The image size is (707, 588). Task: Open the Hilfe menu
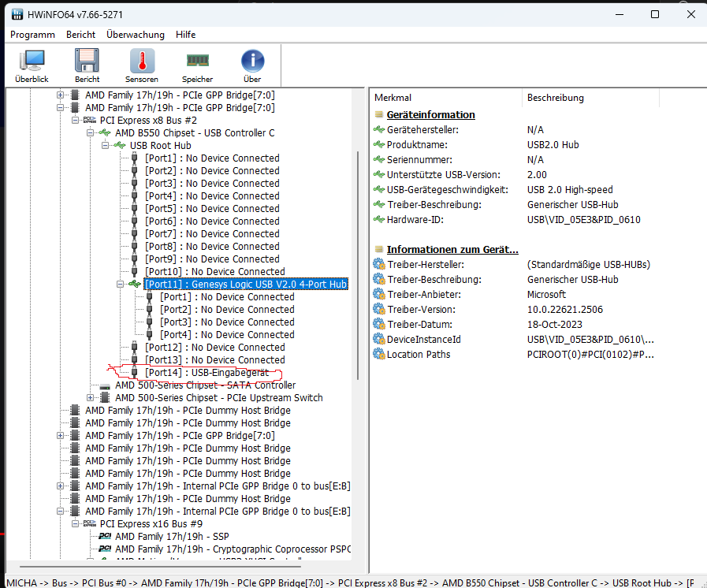tap(185, 35)
